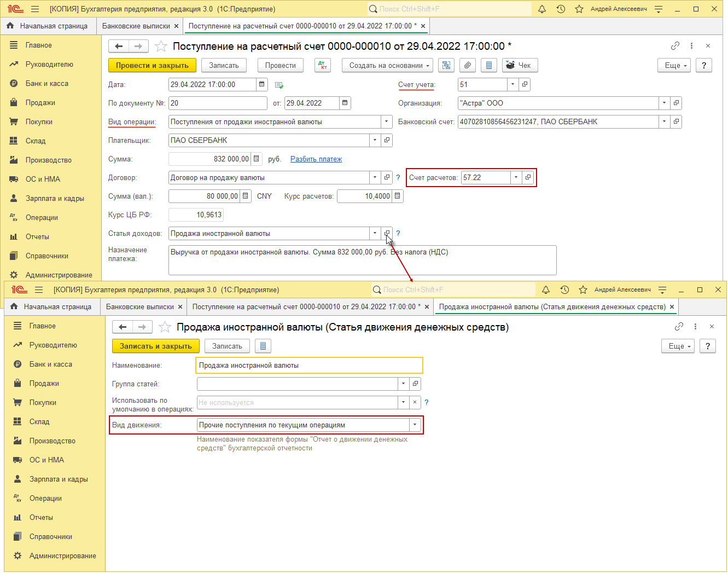Open Еще menu in receipt document

(674, 65)
